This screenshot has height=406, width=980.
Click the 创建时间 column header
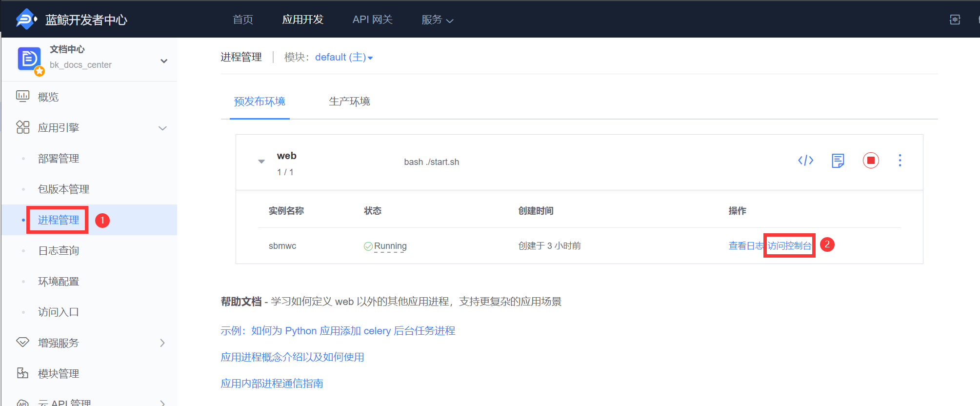[536, 211]
